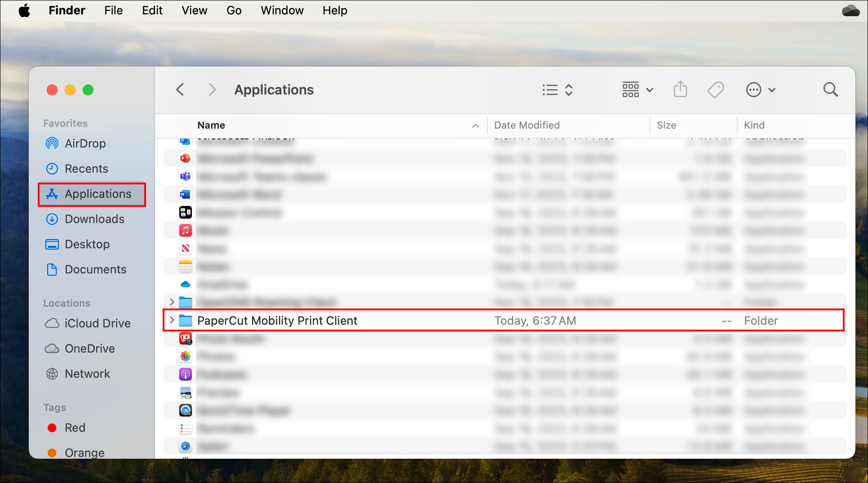This screenshot has width=868, height=483.
Task: Open the Go menu
Action: pyautogui.click(x=234, y=10)
